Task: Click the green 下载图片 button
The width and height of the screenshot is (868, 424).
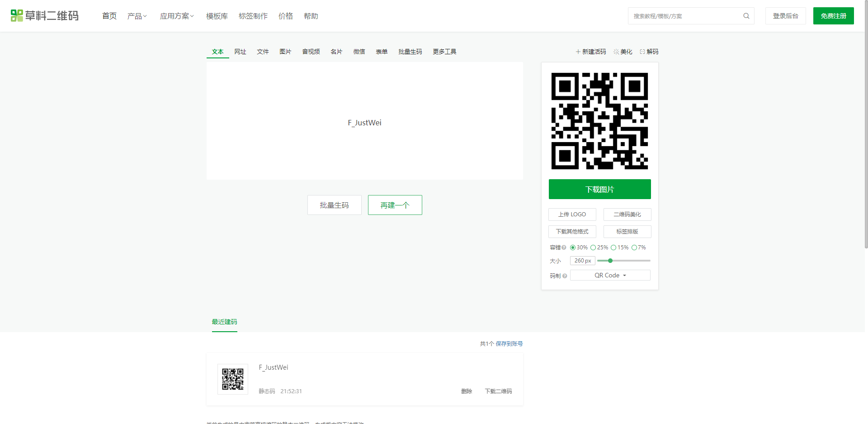Action: 600,189
